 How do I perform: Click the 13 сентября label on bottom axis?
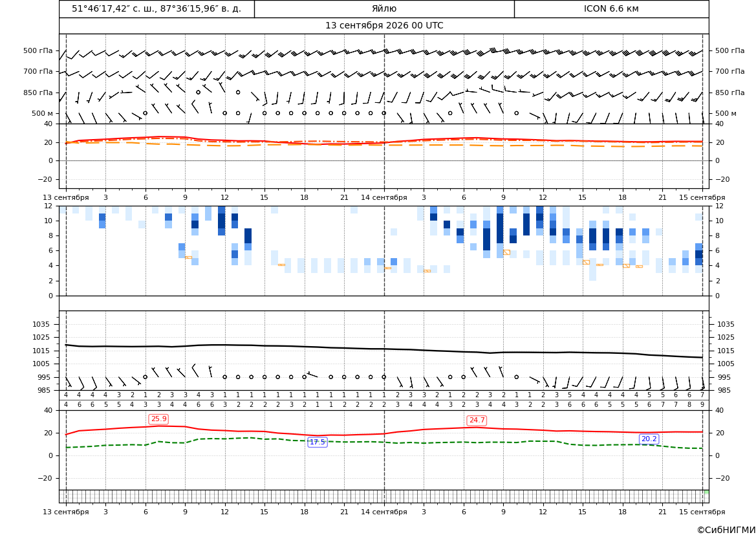coord(65,512)
